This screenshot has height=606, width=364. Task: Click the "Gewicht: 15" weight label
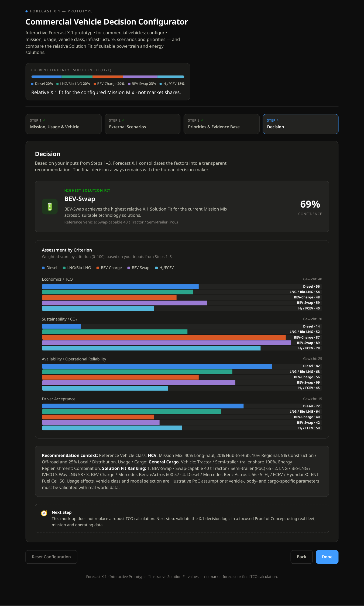pyautogui.click(x=313, y=399)
